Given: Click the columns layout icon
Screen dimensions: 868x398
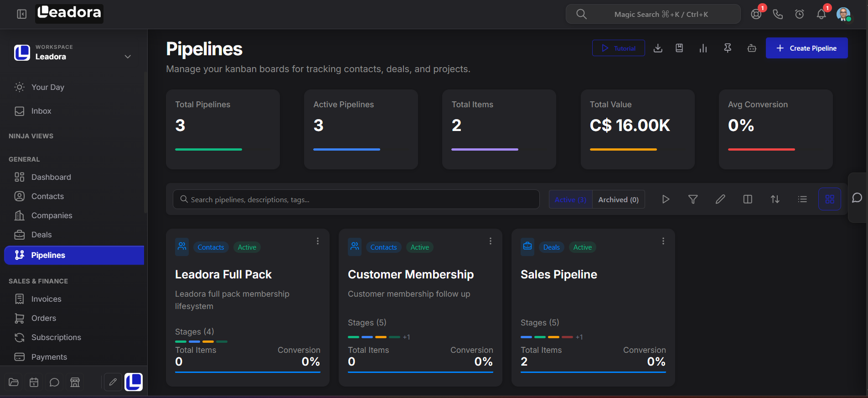Looking at the screenshot, I should [x=748, y=199].
